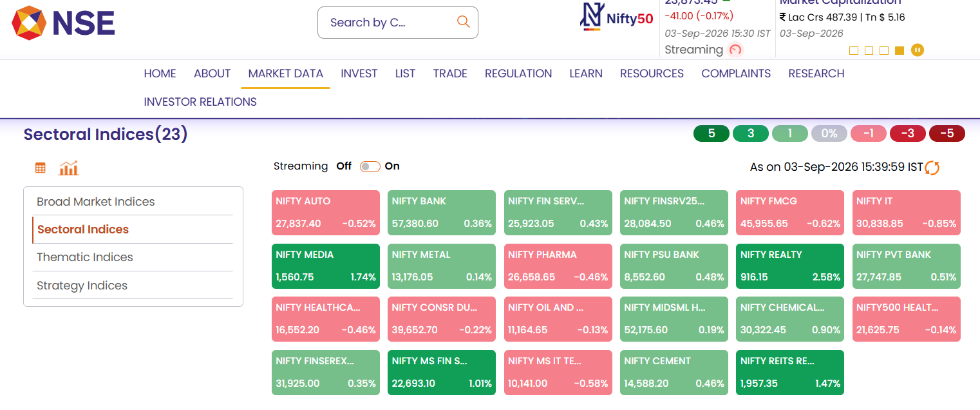Click the dark green 5 legend swatch
The image size is (980, 410).
coord(711,133)
